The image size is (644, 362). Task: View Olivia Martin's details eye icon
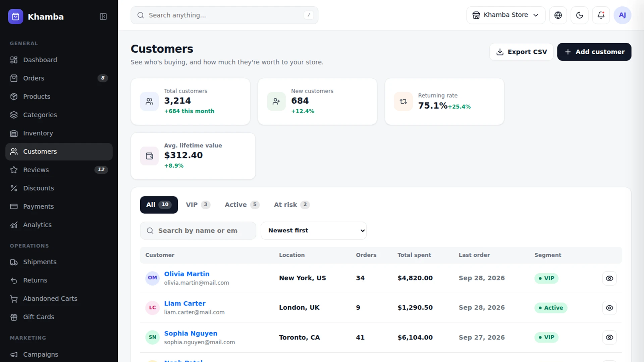click(609, 278)
